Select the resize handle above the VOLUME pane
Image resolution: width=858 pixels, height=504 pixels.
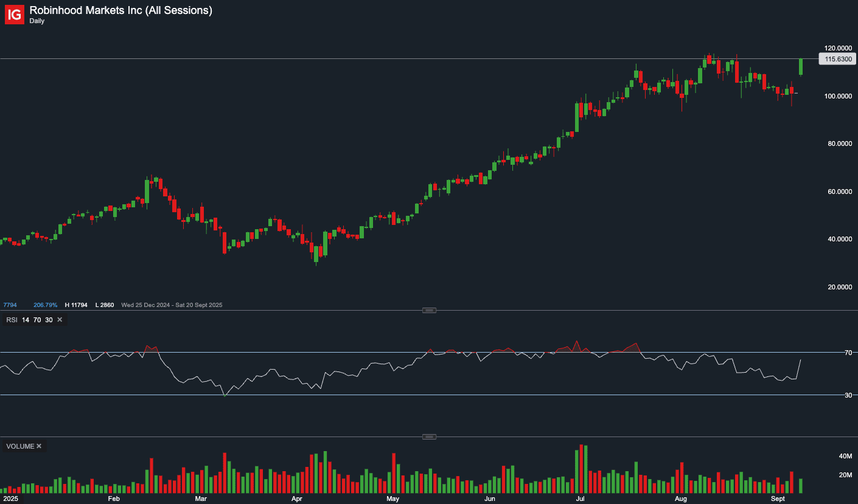point(429,437)
